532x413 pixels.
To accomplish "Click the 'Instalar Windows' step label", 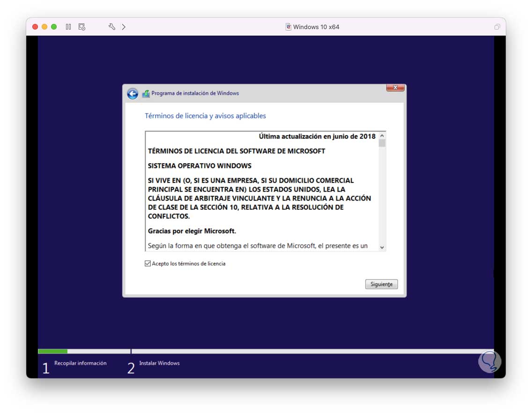I will [160, 363].
